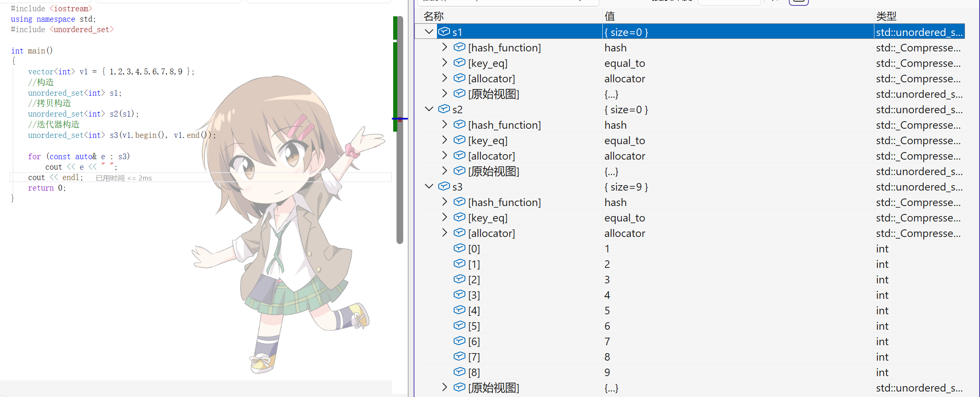
Task: Expand [hash_function] under s1
Action: pyautogui.click(x=445, y=47)
